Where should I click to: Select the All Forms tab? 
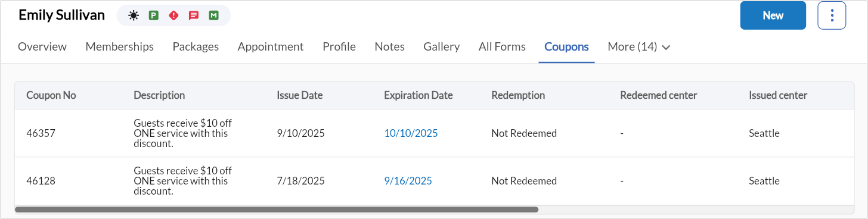click(502, 46)
